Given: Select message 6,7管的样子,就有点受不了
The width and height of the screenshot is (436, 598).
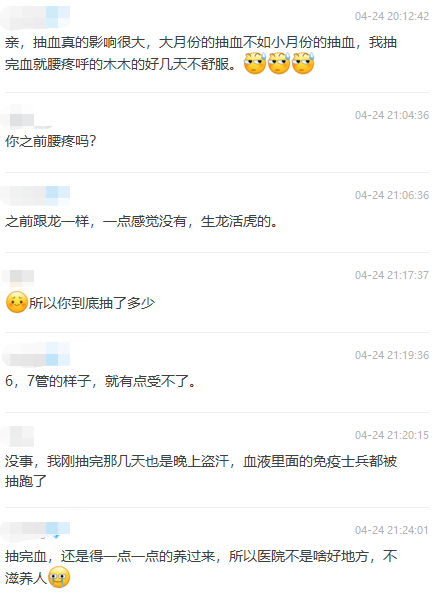Looking at the screenshot, I should (100, 381).
